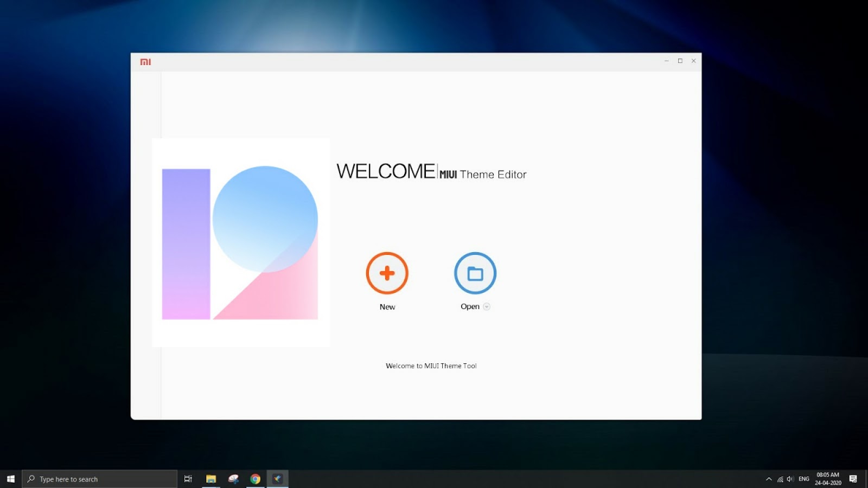Open an existing theme via the folder icon
The height and width of the screenshot is (488, 868).
pos(475,273)
